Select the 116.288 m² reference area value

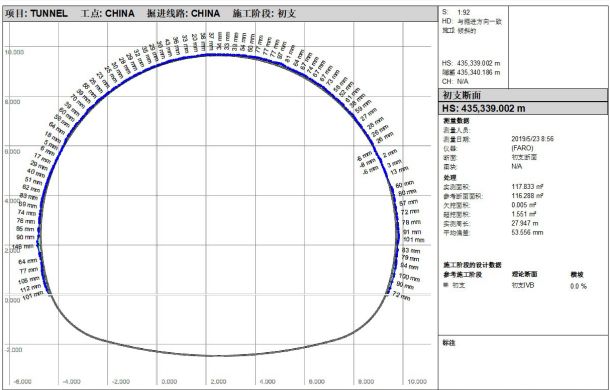click(x=528, y=196)
